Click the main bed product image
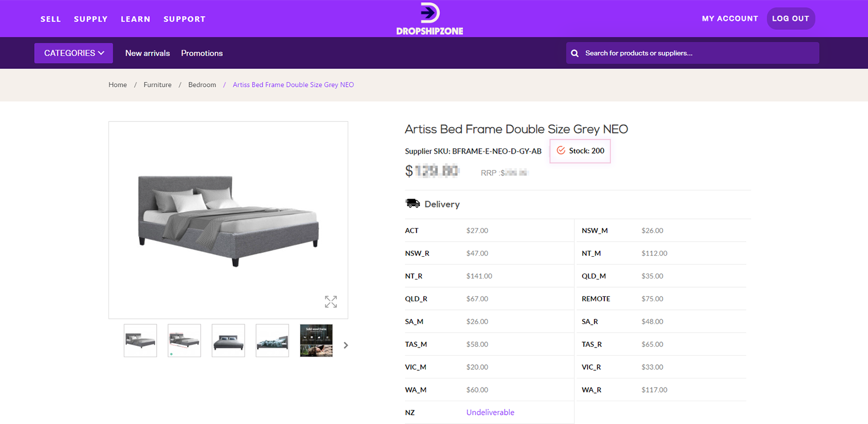Screen dimensions: 868x424 tap(228, 220)
